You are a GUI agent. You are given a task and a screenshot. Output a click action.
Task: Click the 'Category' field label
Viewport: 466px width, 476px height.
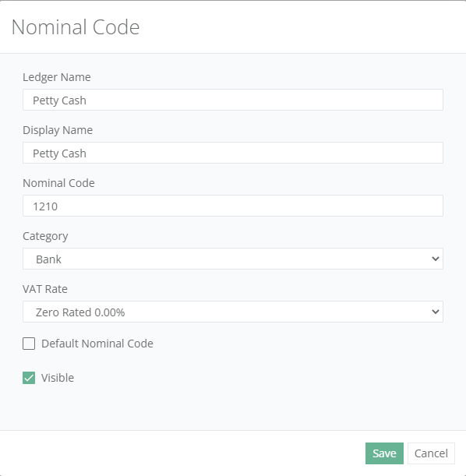[x=45, y=236]
